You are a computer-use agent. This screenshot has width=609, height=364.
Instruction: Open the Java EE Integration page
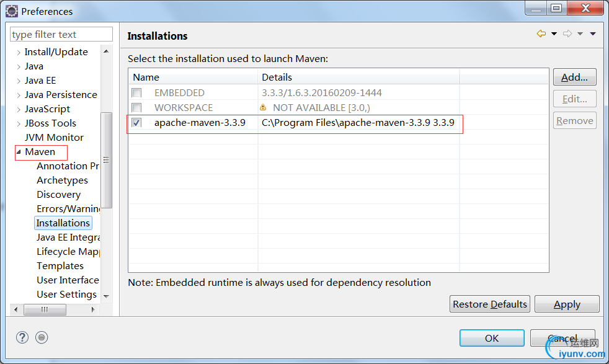[x=68, y=237]
